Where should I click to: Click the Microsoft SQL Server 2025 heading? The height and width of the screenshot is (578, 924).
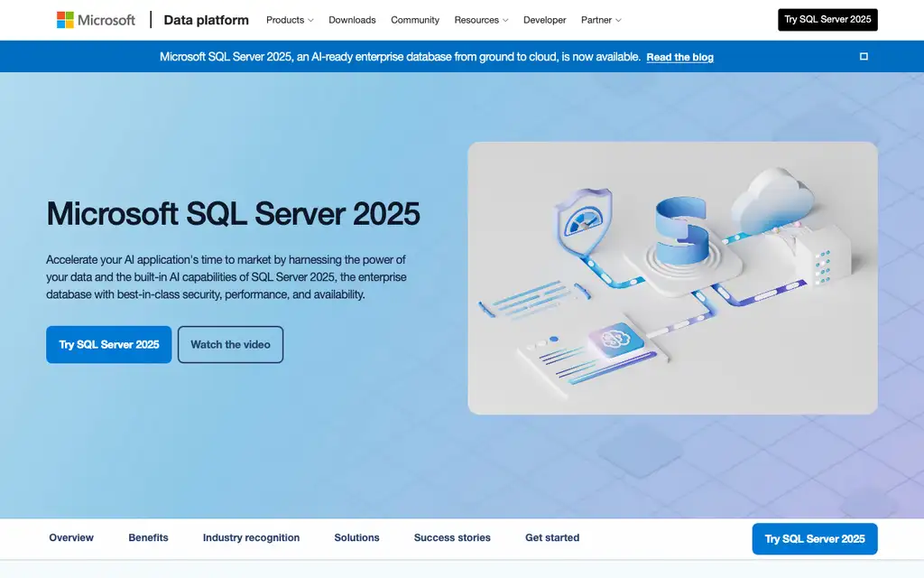(234, 213)
